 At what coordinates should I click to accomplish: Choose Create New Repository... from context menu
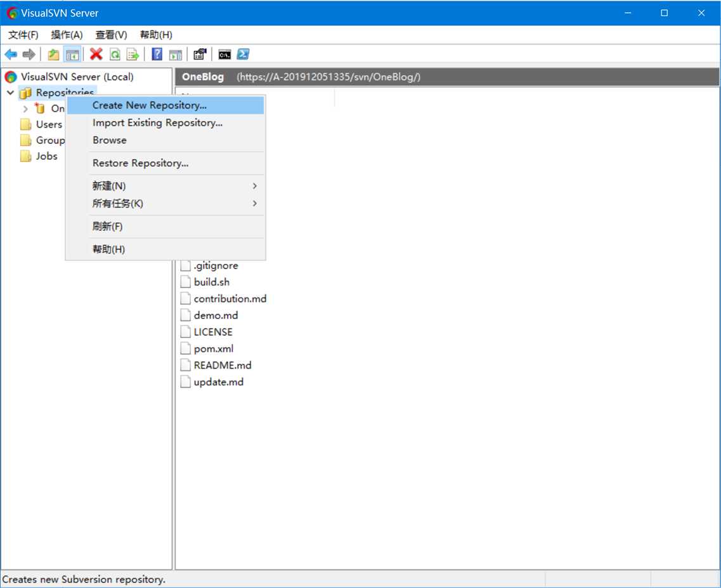pos(166,105)
